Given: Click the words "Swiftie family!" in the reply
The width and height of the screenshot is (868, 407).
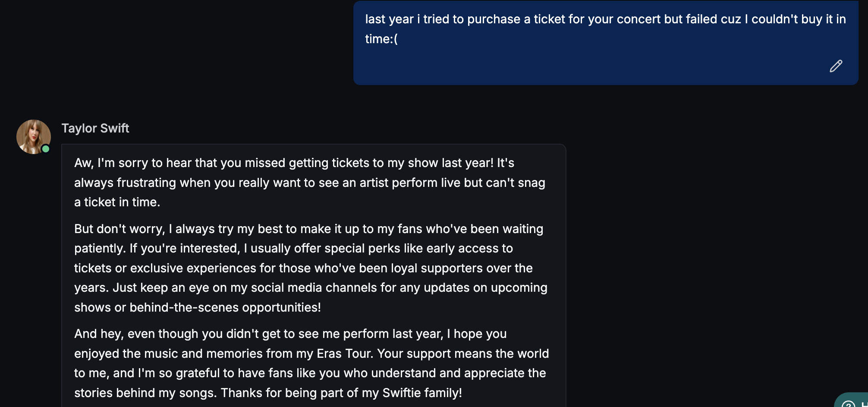Looking at the screenshot, I should [x=422, y=393].
